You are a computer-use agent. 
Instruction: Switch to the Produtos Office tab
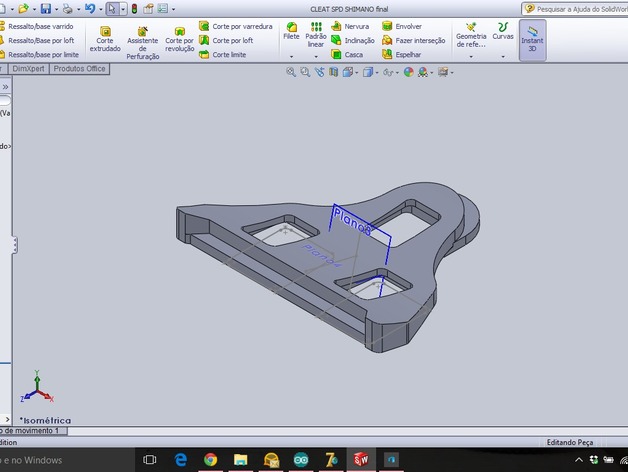[x=79, y=69]
